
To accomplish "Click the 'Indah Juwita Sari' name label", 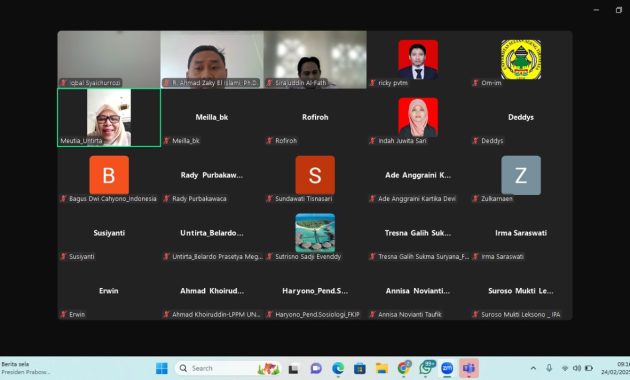I will [402, 141].
